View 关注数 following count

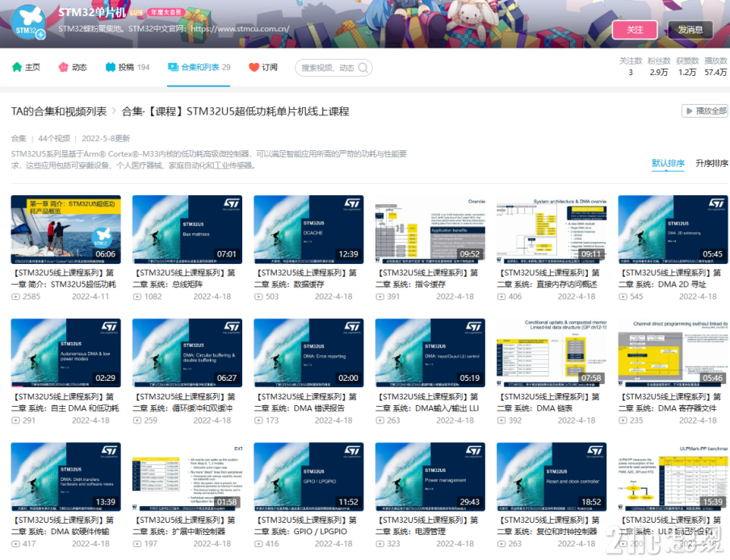[x=631, y=66]
